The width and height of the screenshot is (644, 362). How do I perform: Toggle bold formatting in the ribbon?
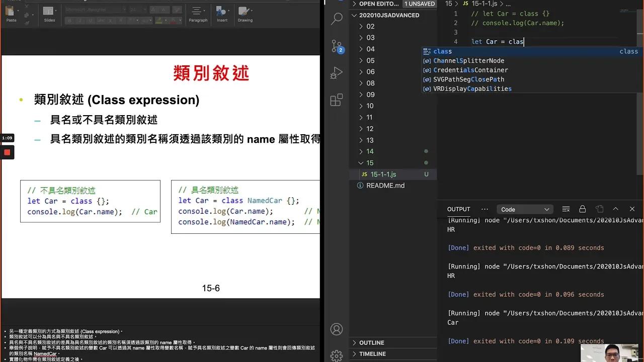pos(70,20)
